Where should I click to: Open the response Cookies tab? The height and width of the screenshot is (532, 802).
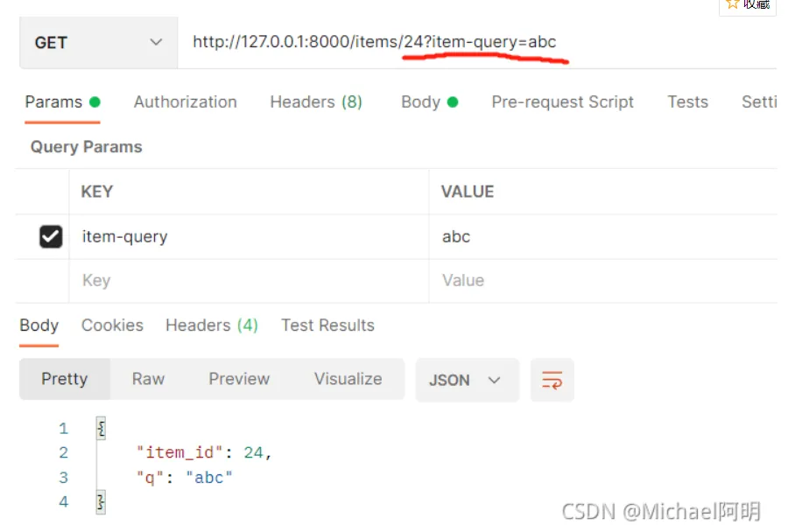[112, 325]
